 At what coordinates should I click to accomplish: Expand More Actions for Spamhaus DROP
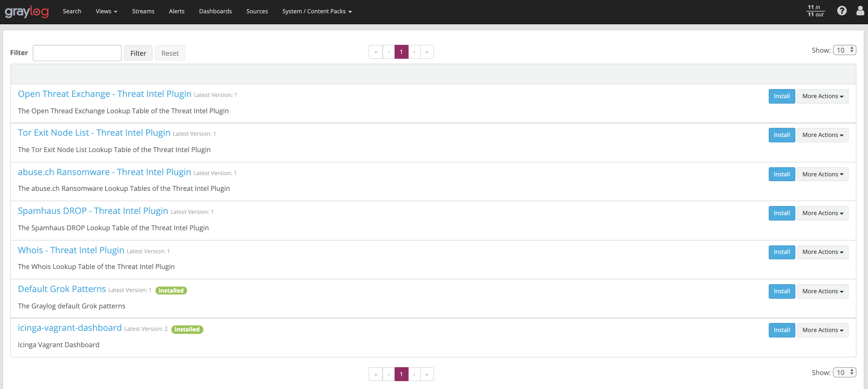[x=823, y=213]
